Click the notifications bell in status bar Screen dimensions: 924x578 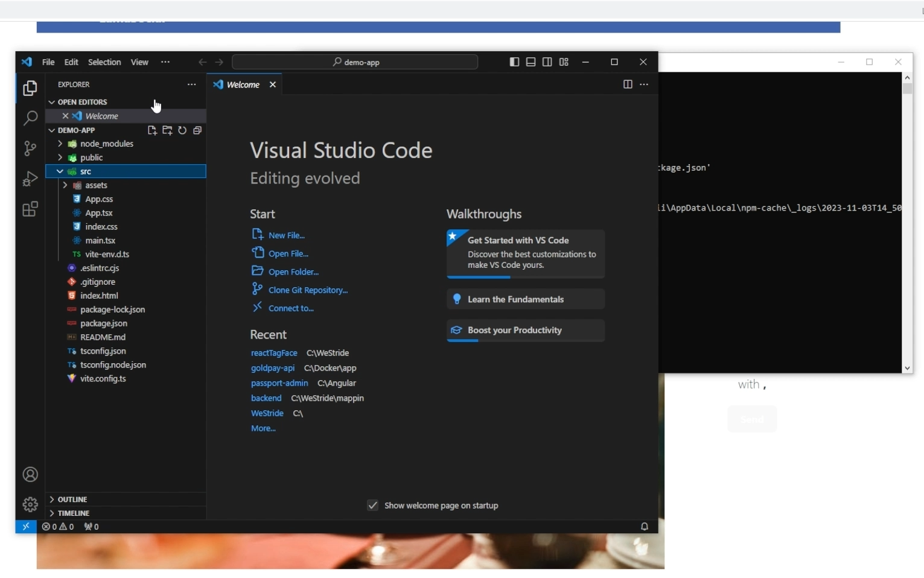[644, 527]
